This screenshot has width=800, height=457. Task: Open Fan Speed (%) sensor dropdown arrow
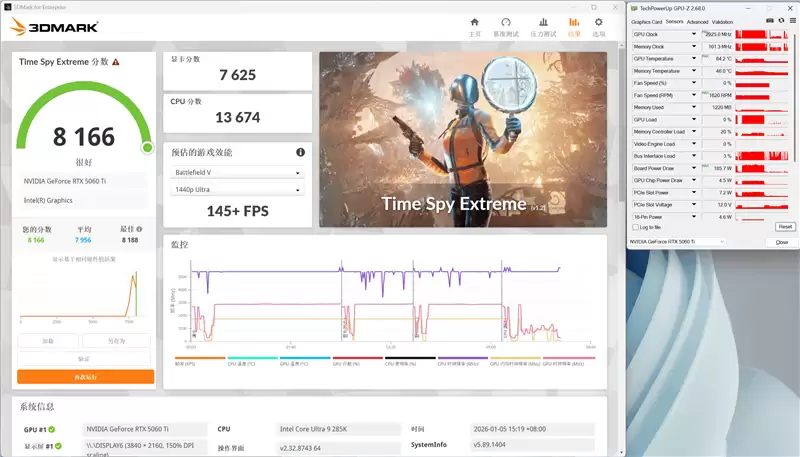694,83
